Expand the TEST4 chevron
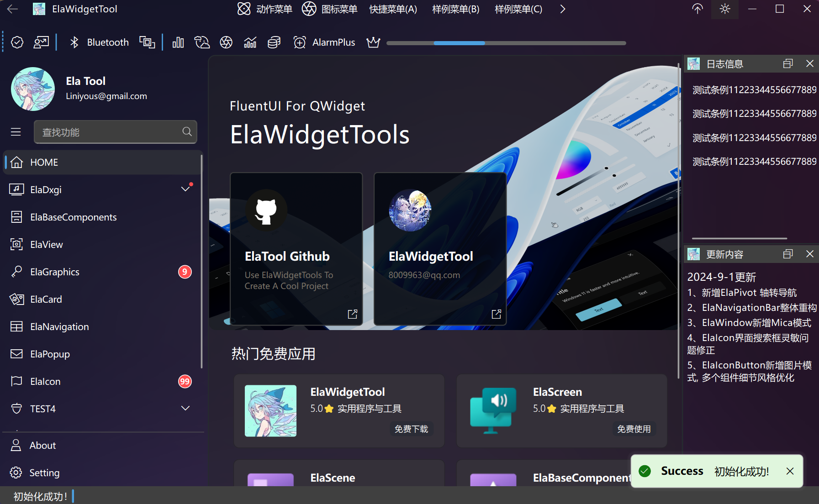The image size is (819, 504). [185, 408]
